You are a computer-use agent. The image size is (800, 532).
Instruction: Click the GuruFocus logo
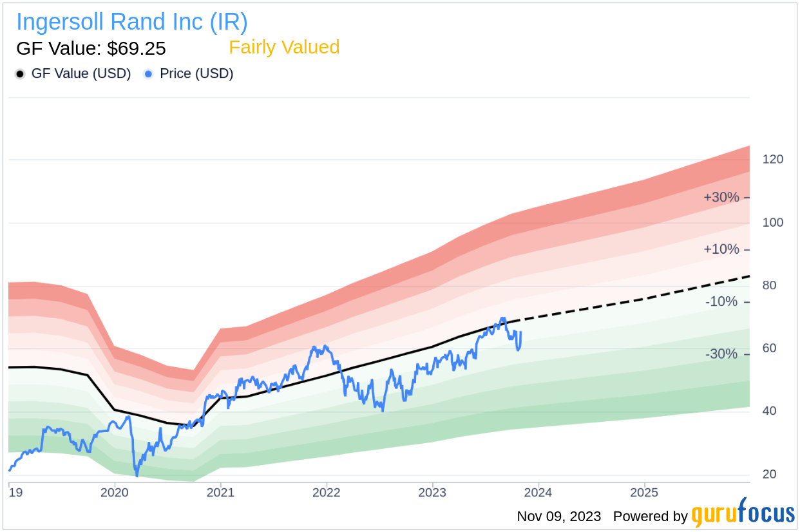743,513
